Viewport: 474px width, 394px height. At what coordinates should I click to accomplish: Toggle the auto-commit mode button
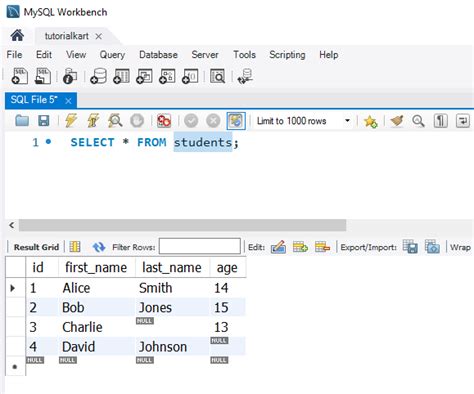[236, 121]
